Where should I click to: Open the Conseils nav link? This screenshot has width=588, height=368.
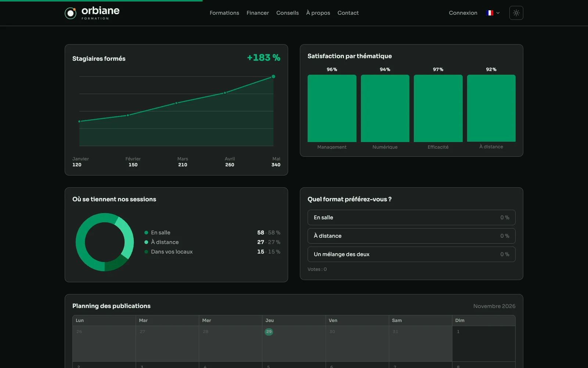tap(287, 13)
